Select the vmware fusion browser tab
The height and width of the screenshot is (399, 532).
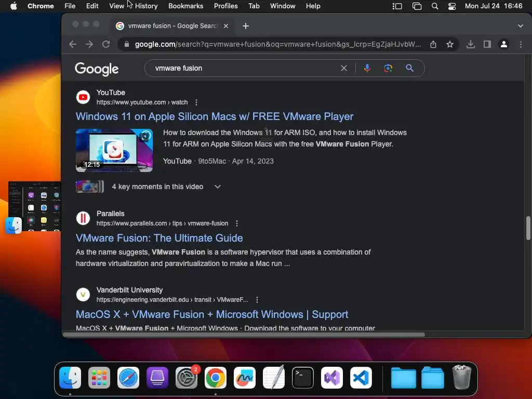pos(172,26)
